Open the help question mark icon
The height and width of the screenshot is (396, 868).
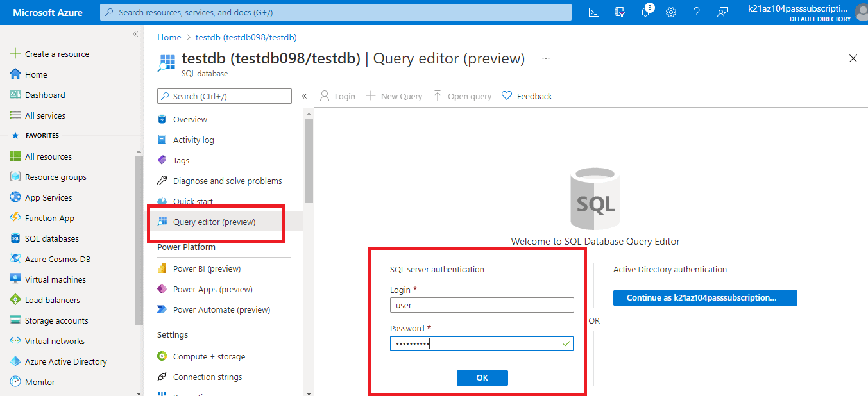(x=696, y=12)
